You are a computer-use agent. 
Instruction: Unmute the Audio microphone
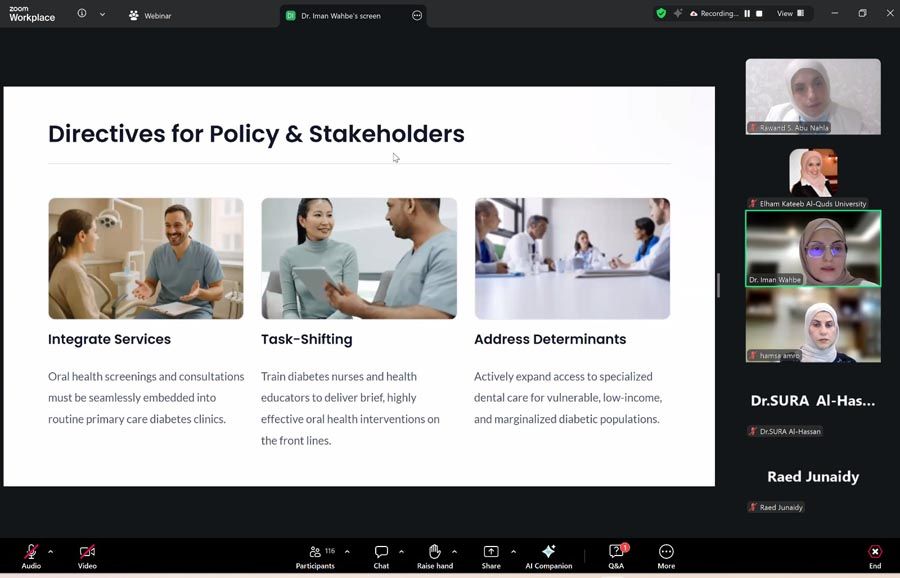(31, 556)
